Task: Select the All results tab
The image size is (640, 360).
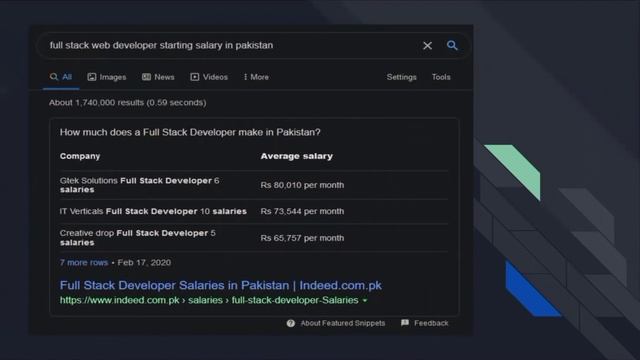Action: coord(61,77)
